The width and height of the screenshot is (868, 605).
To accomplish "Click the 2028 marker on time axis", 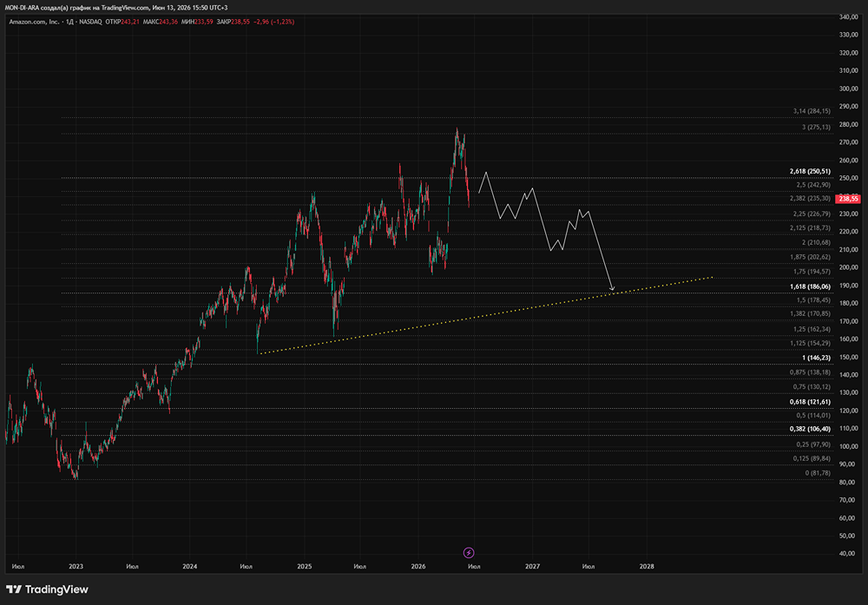I will tap(646, 566).
